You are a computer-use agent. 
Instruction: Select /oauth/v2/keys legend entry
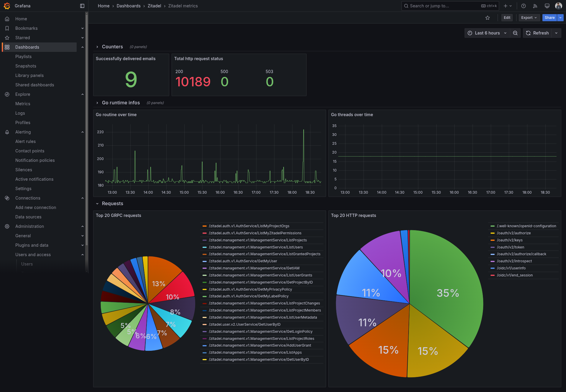click(510, 240)
